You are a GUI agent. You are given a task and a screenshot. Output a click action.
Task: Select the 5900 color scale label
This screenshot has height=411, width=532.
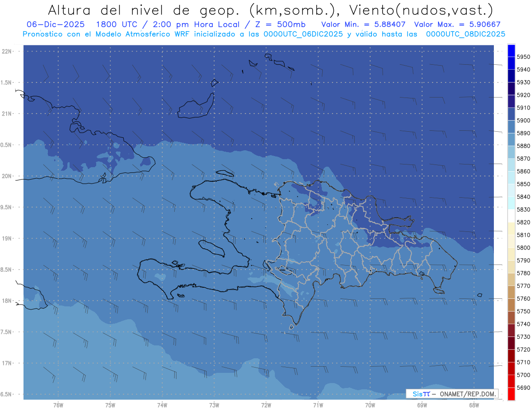pos(523,121)
